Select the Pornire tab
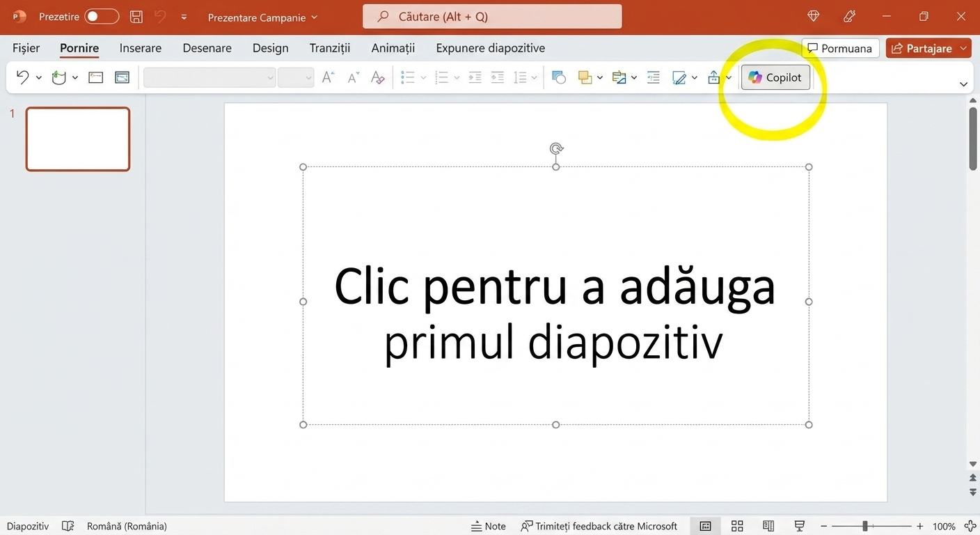 pos(79,48)
